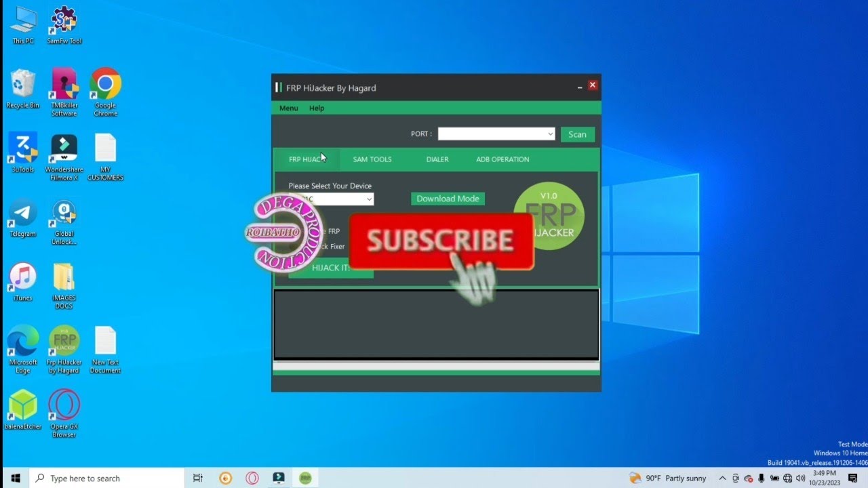Switch to the SAM TOOLS tab
The image size is (868, 488).
[372, 159]
